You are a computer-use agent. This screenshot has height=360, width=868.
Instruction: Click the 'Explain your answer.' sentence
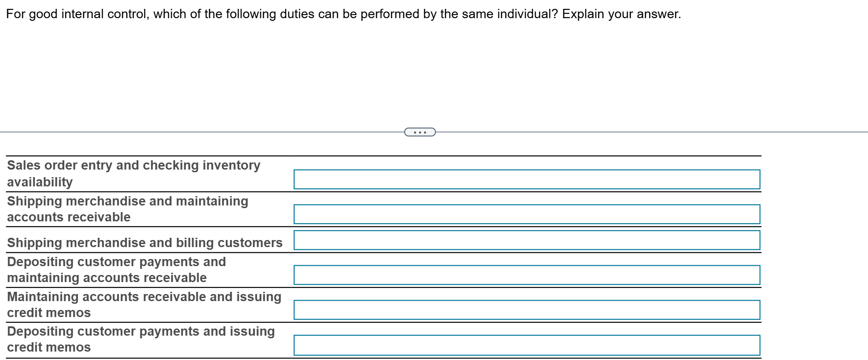(622, 14)
